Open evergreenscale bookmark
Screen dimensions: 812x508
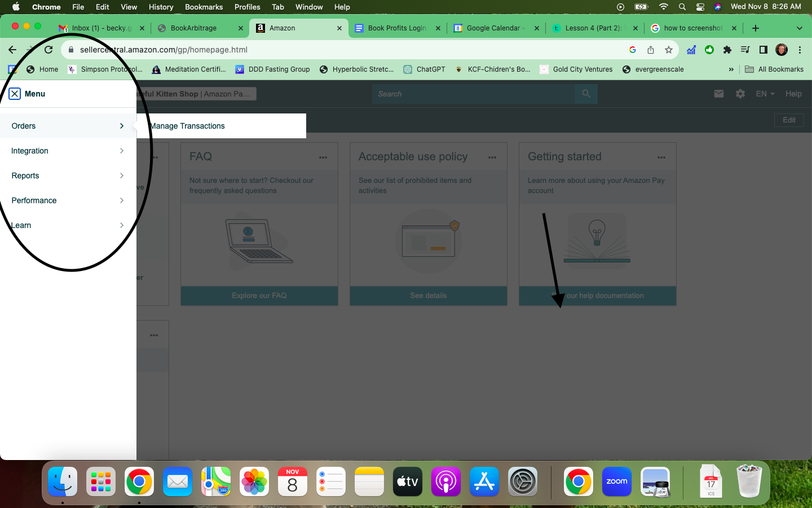point(653,69)
